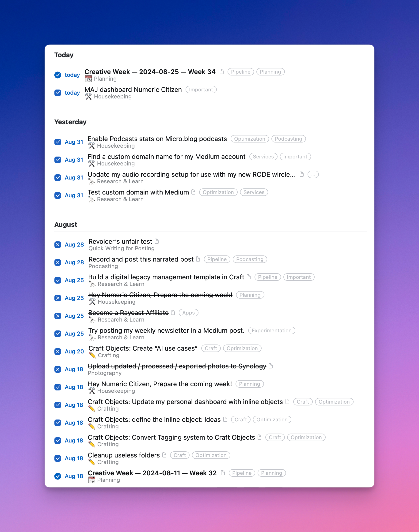
Task: Click the Research & Learn icon under Become a Raycast Affiliate
Action: point(92,319)
